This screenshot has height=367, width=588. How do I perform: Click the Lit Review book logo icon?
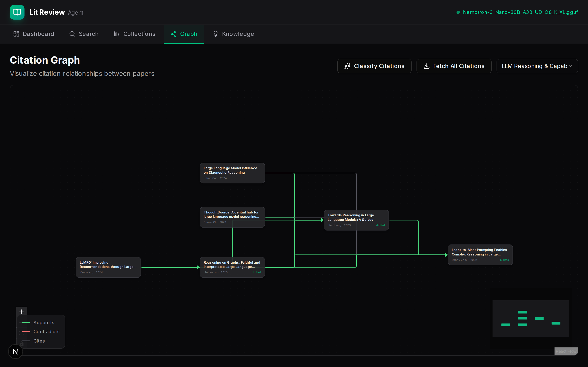(17, 12)
